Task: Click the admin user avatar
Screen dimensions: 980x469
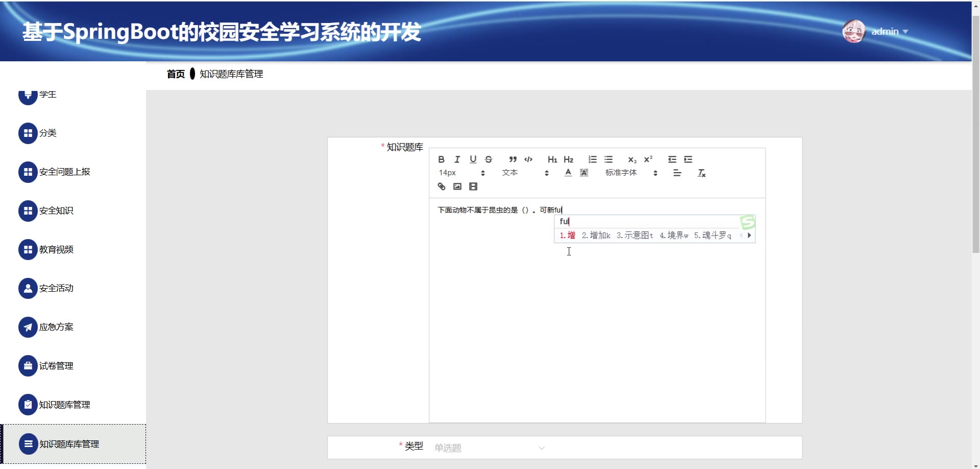Action: coord(853,32)
